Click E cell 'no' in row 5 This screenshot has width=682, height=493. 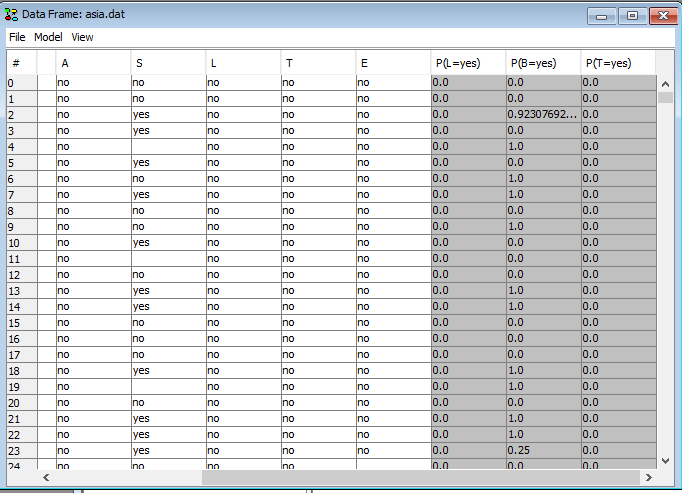click(393, 163)
